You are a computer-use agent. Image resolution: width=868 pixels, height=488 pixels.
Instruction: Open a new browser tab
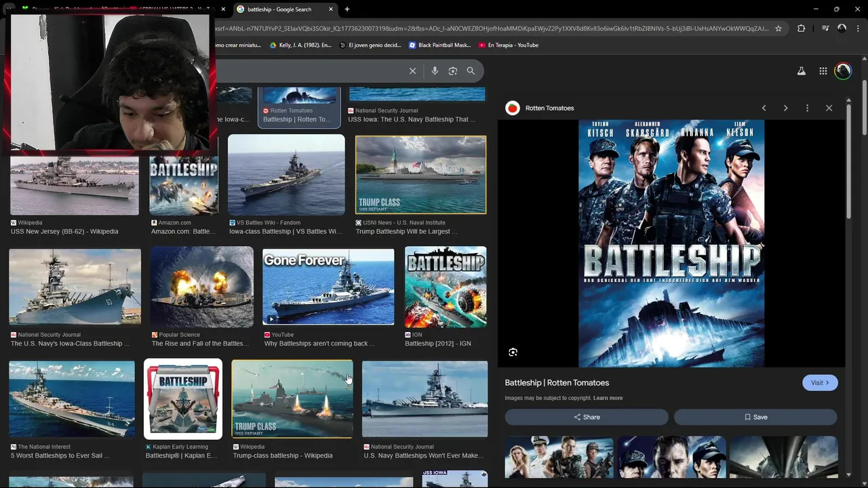(347, 9)
